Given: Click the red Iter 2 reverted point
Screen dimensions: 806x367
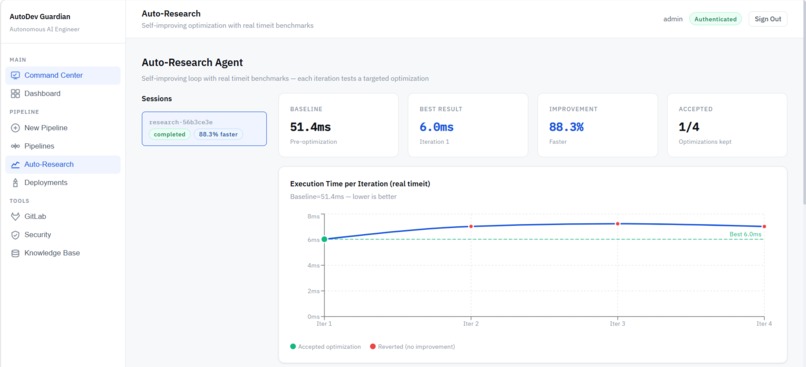Looking at the screenshot, I should click(471, 226).
